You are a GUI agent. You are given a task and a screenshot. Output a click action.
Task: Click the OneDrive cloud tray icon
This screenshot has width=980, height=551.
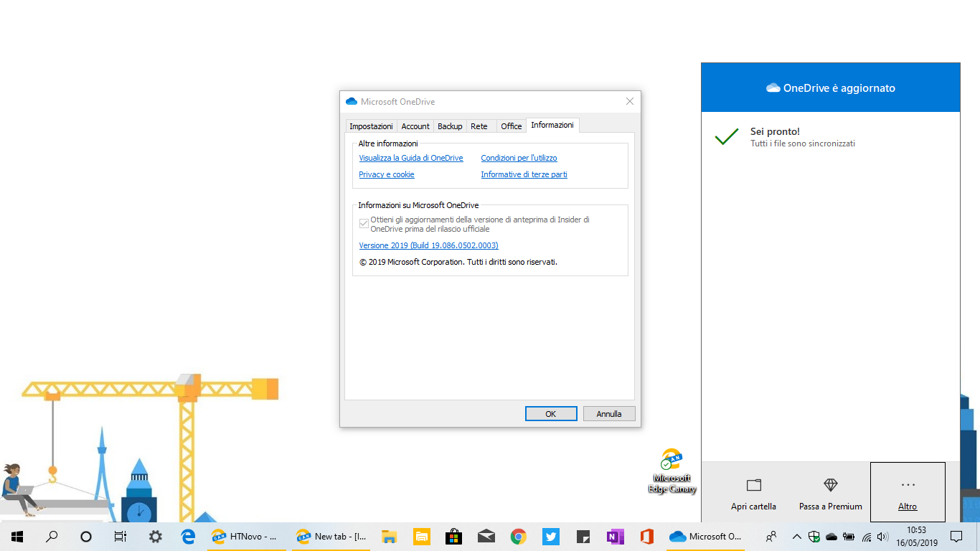point(831,536)
